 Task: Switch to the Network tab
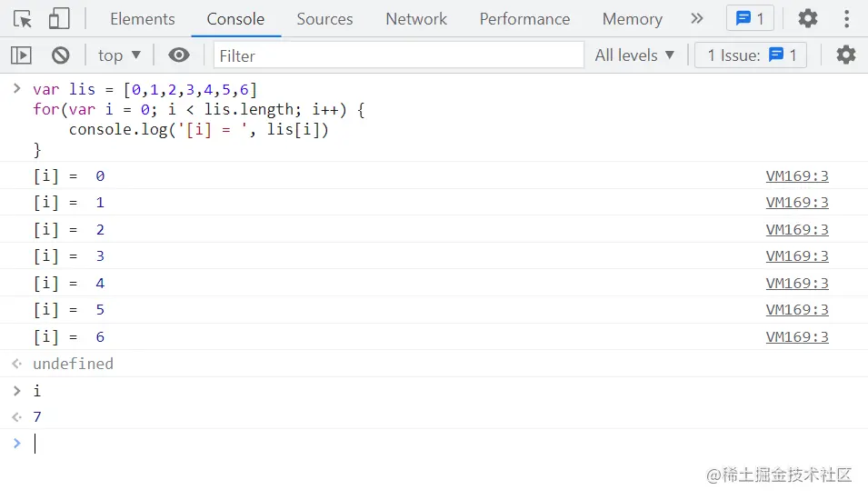pos(416,18)
